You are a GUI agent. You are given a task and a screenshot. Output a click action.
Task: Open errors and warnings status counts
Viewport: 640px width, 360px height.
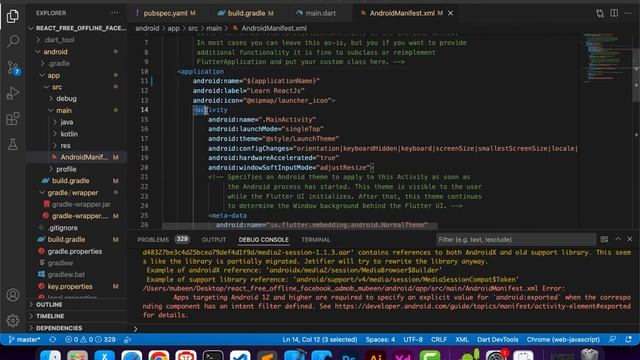coord(90,340)
